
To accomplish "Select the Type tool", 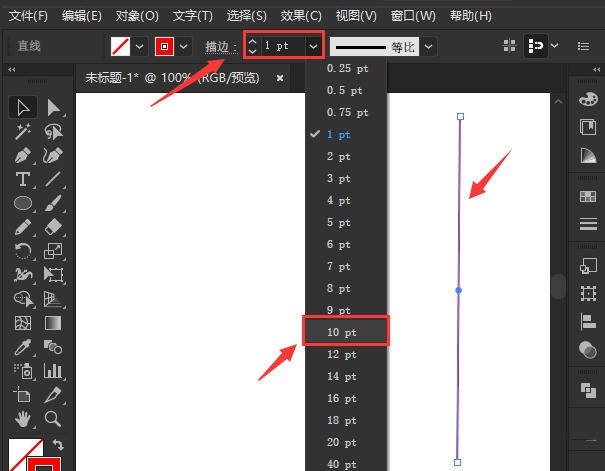I will pos(23,179).
